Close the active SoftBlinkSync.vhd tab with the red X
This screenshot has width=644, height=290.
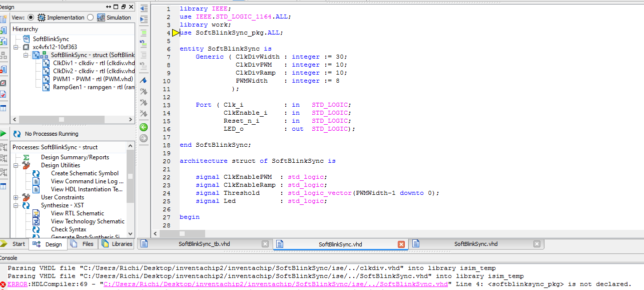coord(401,244)
